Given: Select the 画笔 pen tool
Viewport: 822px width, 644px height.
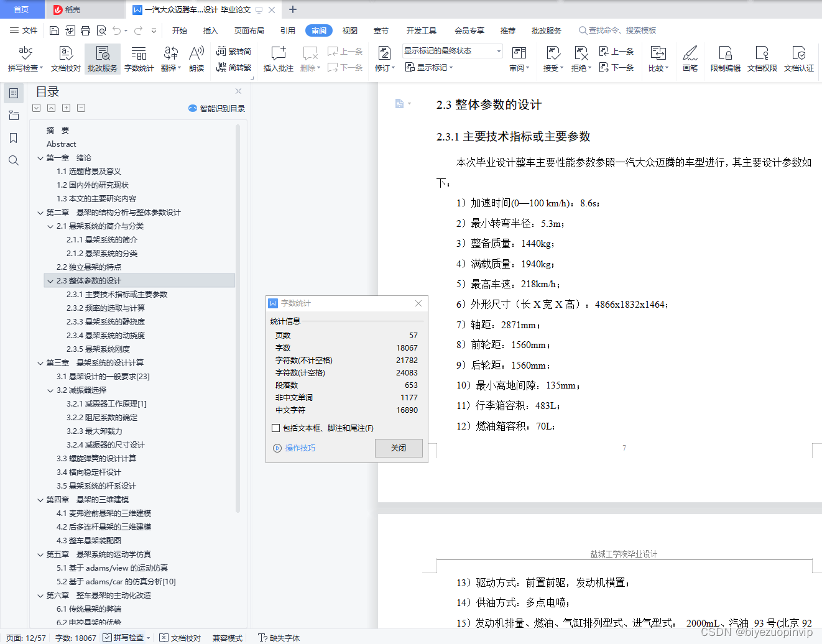Looking at the screenshot, I should tap(690, 59).
